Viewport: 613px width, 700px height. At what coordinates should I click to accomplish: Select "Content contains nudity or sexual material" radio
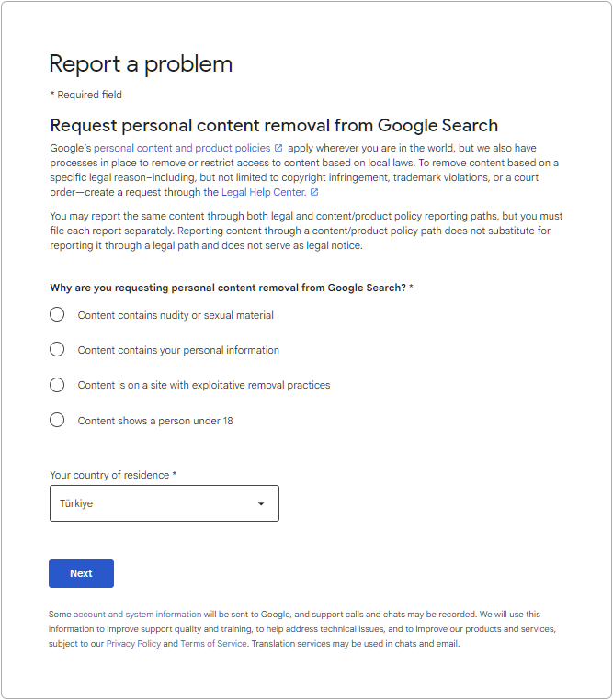pyautogui.click(x=57, y=315)
